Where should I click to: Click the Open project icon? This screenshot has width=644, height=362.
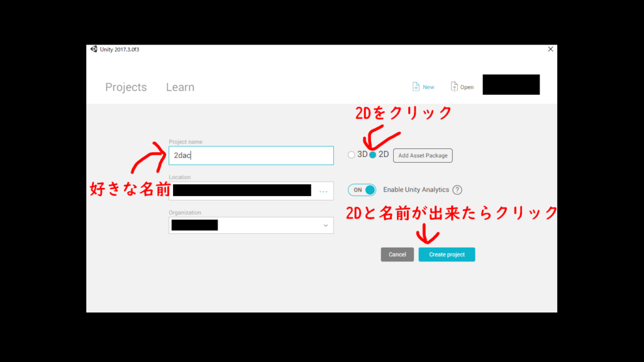click(x=454, y=87)
